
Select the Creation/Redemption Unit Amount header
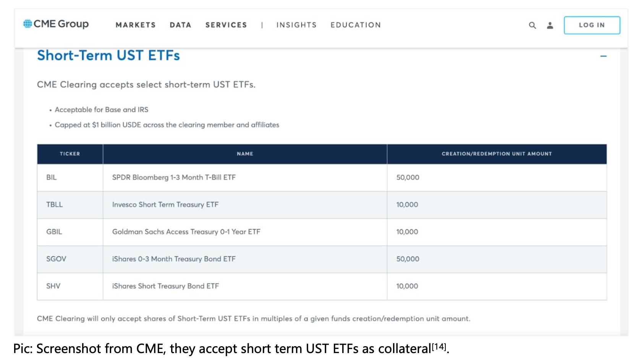point(497,154)
